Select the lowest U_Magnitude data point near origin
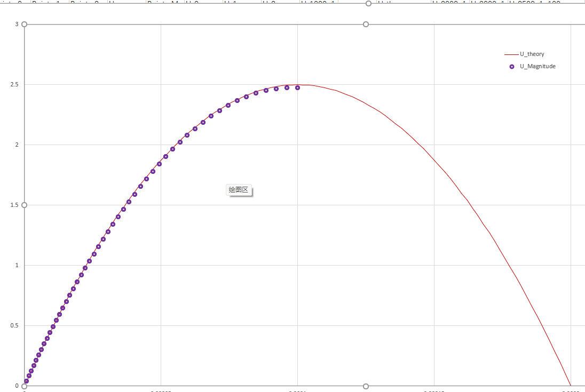The image size is (585, 392). [26, 381]
